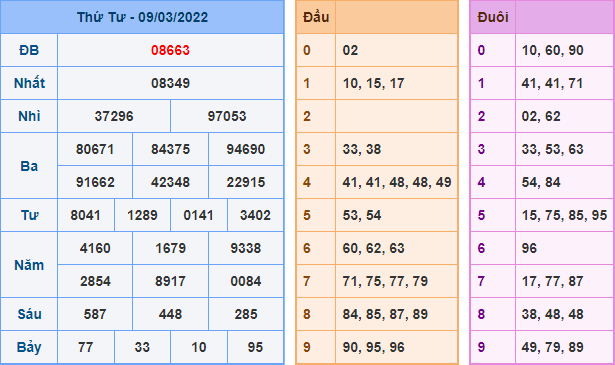The width and height of the screenshot is (615, 365).
Task: Select third prize number 22915
Action: click(x=246, y=182)
